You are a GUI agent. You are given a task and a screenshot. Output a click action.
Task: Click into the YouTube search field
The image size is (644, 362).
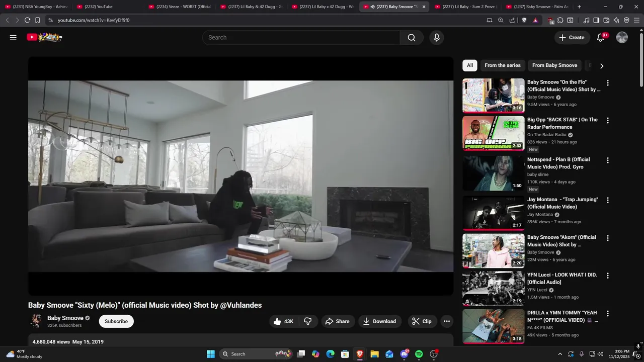[301, 38]
